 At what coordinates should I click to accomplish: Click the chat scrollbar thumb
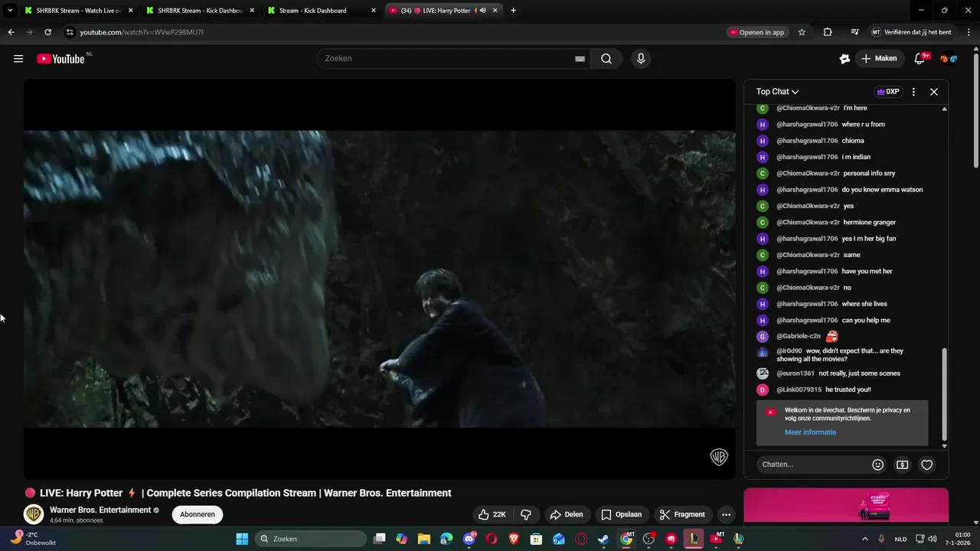pos(944,394)
